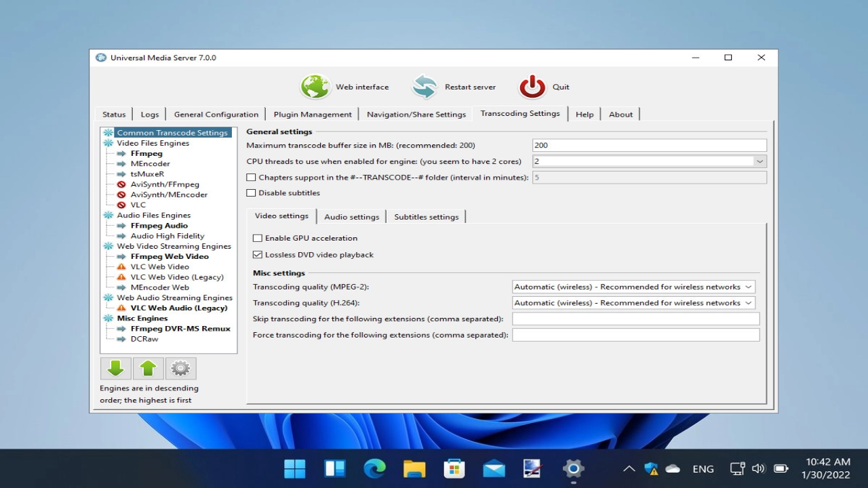
Task: Switch to the Logs tab
Action: point(150,115)
